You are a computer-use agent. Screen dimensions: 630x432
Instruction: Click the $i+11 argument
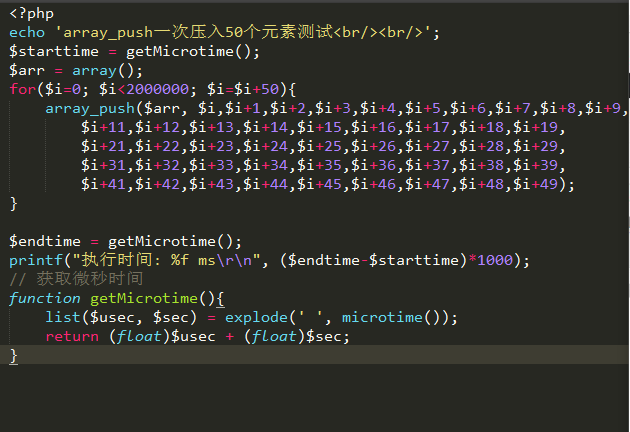click(104, 127)
